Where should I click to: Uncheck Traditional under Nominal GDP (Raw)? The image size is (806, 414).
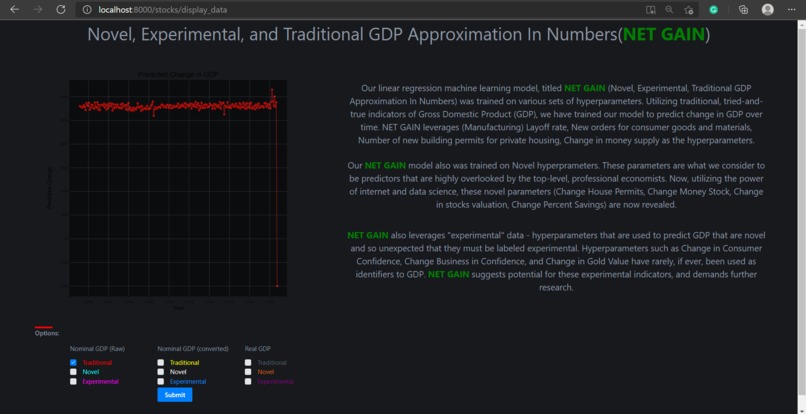tap(73, 363)
